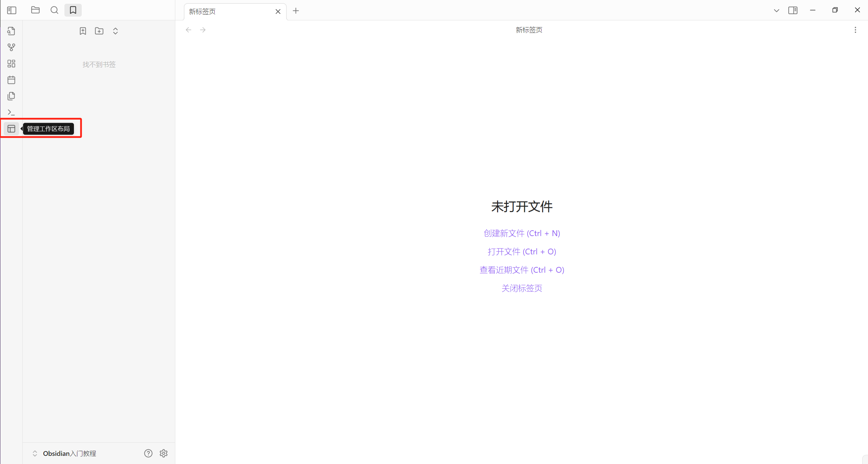Switch to the search tab
Image resolution: width=868 pixels, height=464 pixels.
[x=54, y=10]
